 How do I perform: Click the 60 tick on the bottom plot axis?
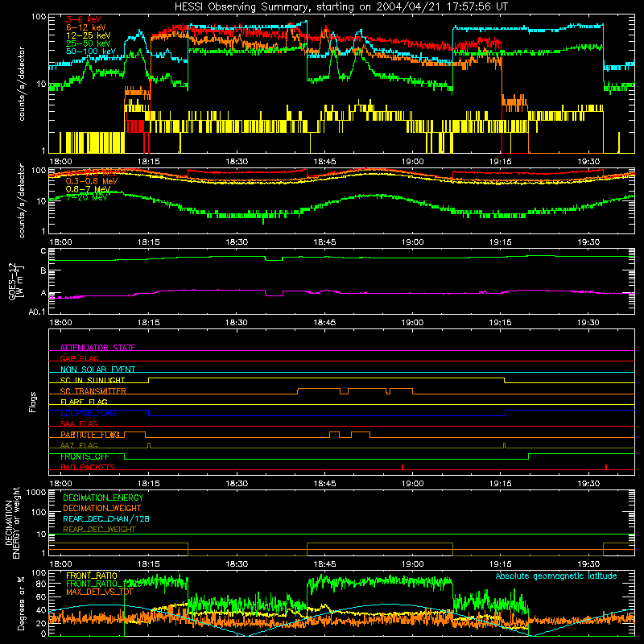pyautogui.click(x=41, y=597)
